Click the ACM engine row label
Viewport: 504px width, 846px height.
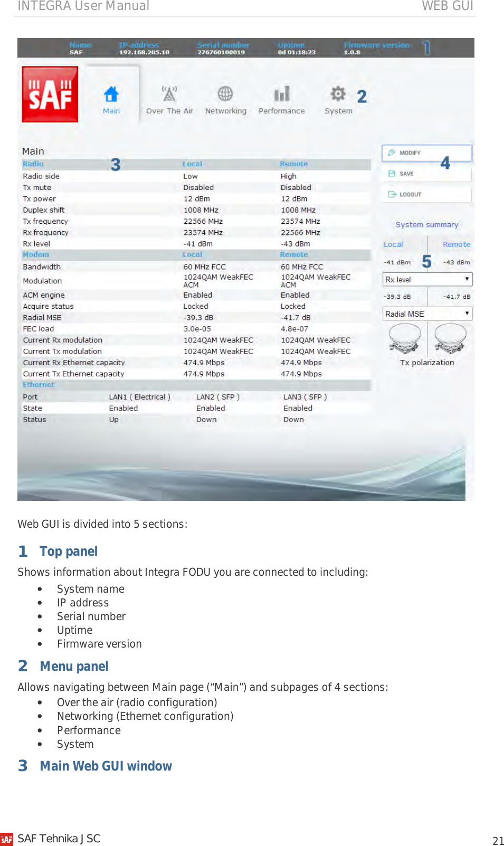[x=44, y=295]
